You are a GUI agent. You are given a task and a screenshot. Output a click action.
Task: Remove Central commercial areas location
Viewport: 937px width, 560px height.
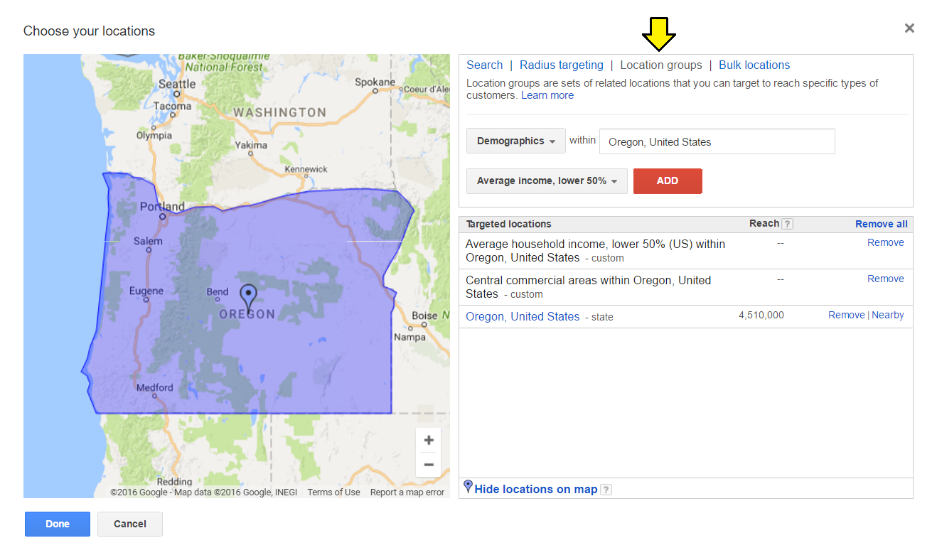886,279
